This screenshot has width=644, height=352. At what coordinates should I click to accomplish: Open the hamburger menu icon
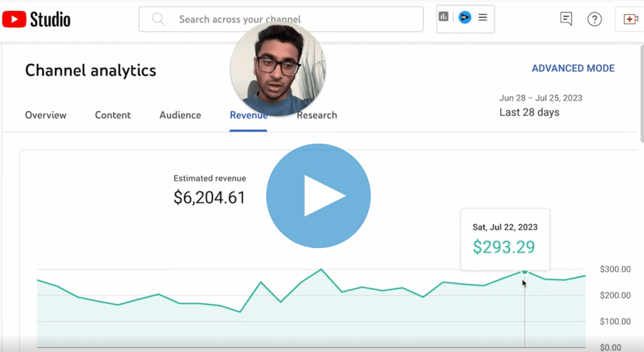pos(483,18)
